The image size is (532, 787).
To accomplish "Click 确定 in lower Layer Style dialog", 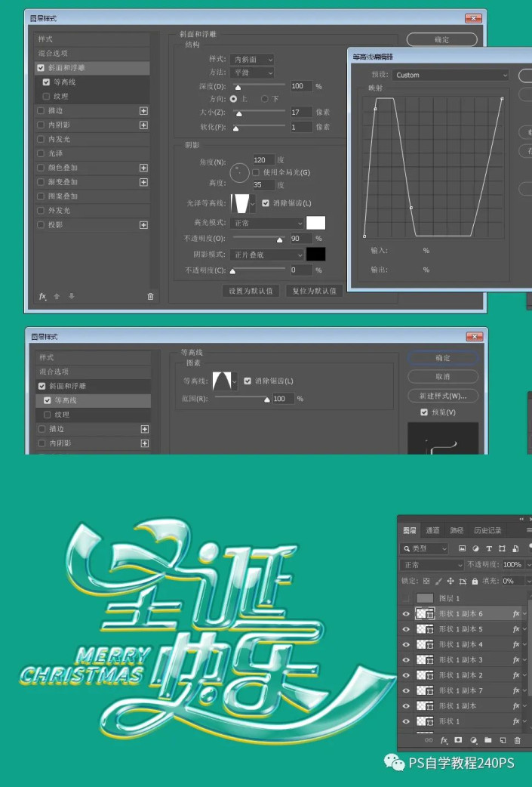I will (x=443, y=357).
